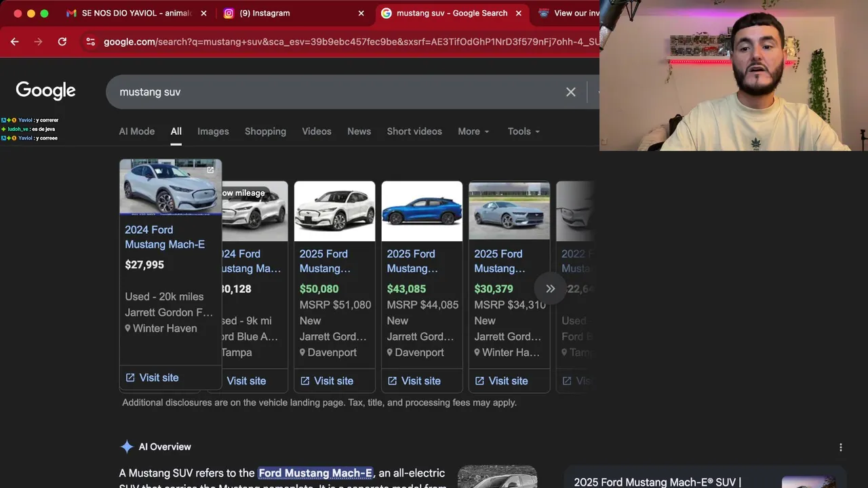Click the white $50,080 Mustang car image
Image resolution: width=868 pixels, height=488 pixels.
334,211
